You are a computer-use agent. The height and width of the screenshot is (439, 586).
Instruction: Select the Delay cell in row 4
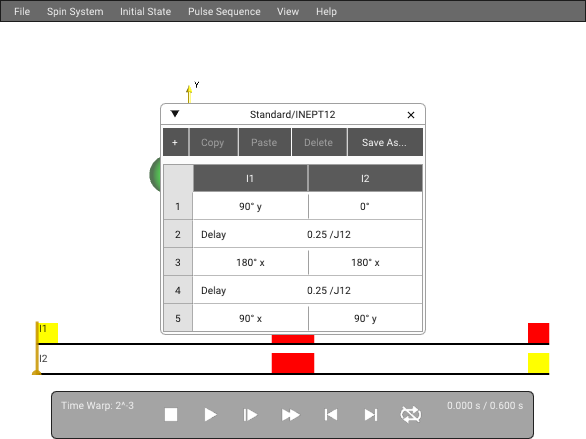click(213, 291)
